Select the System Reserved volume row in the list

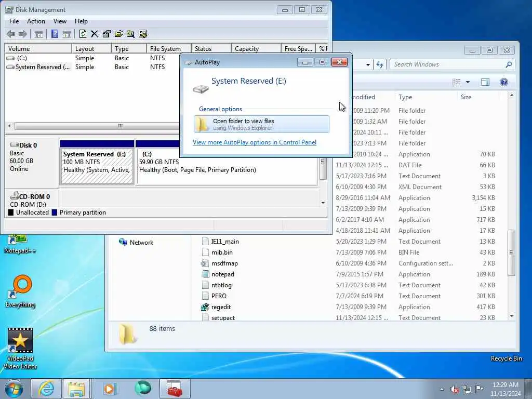point(92,67)
